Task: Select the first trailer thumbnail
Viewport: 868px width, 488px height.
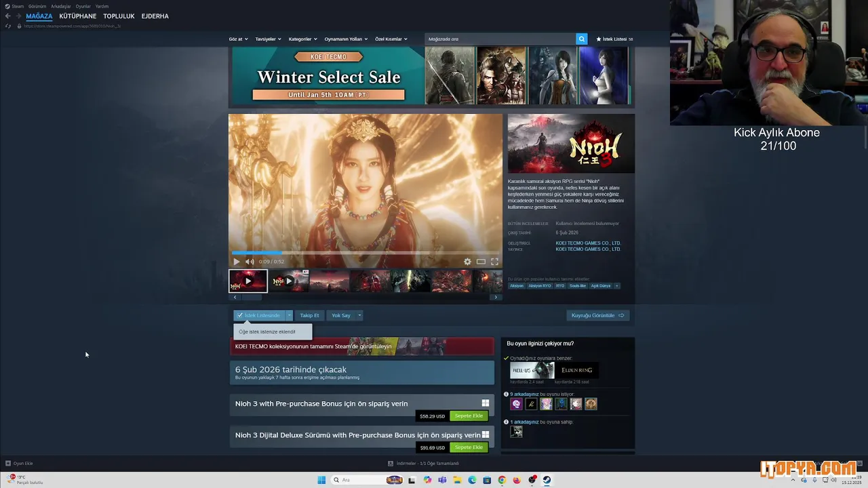Action: pos(248,281)
